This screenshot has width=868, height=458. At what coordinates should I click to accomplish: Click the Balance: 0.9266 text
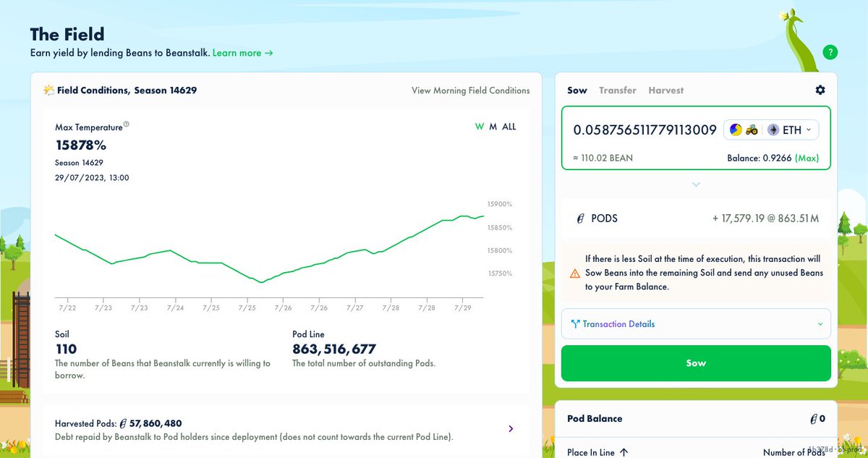759,158
